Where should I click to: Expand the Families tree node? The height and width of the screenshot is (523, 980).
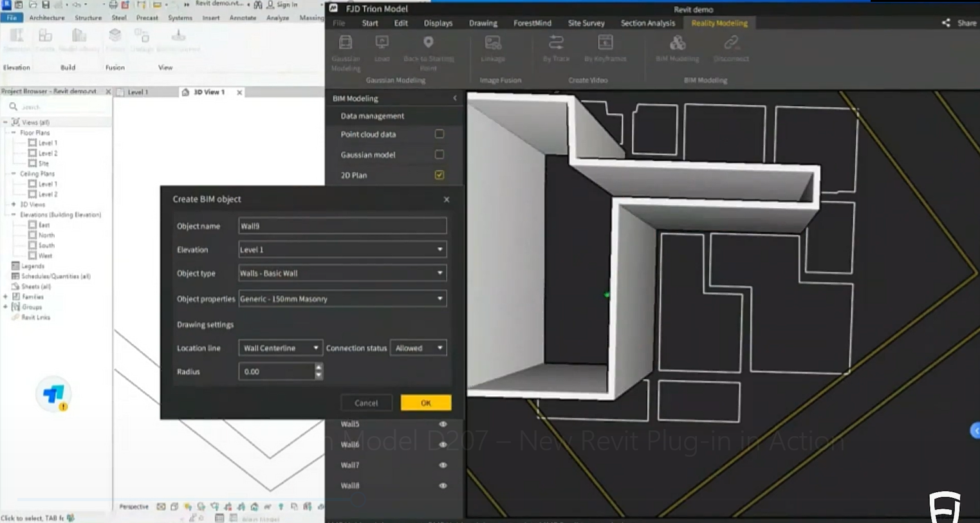coord(6,297)
